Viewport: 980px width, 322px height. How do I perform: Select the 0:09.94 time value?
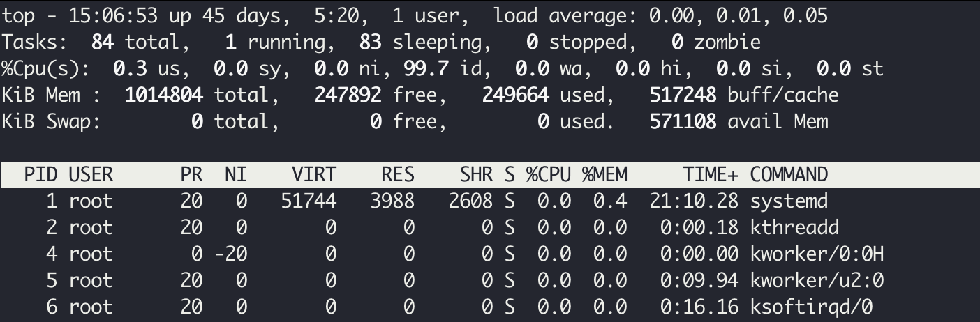pos(699,281)
